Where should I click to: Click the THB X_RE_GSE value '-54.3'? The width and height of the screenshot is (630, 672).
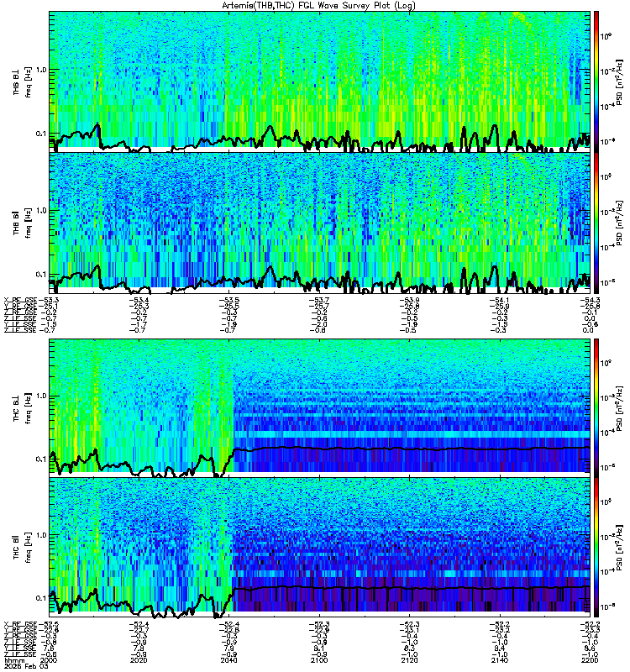pyautogui.click(x=590, y=300)
